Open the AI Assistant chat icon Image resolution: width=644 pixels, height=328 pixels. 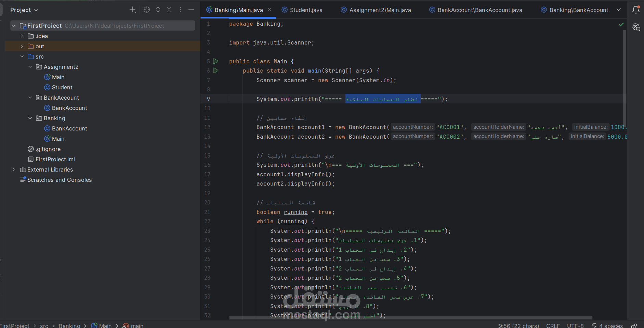coord(636,27)
